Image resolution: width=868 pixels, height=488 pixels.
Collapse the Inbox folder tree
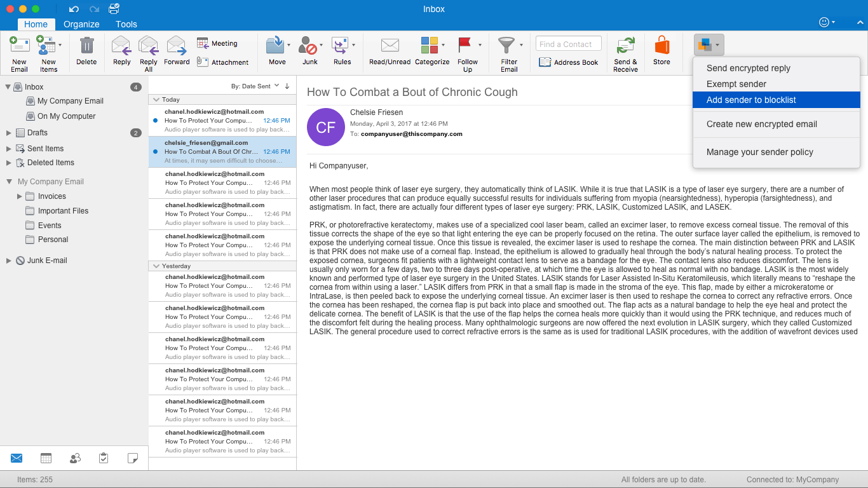(8, 87)
